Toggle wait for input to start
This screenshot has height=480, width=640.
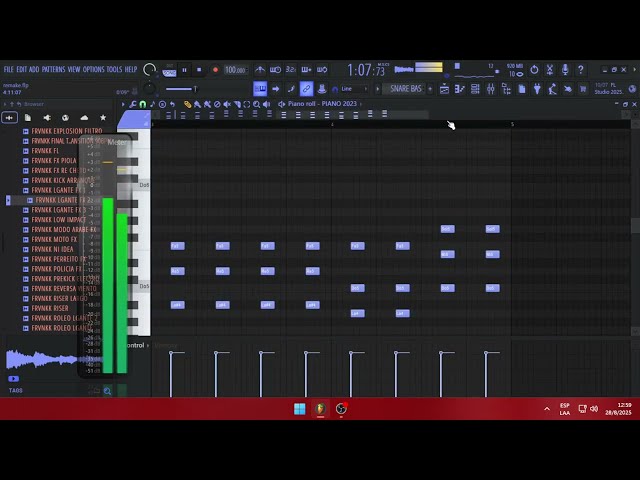pyautogui.click(x=276, y=70)
